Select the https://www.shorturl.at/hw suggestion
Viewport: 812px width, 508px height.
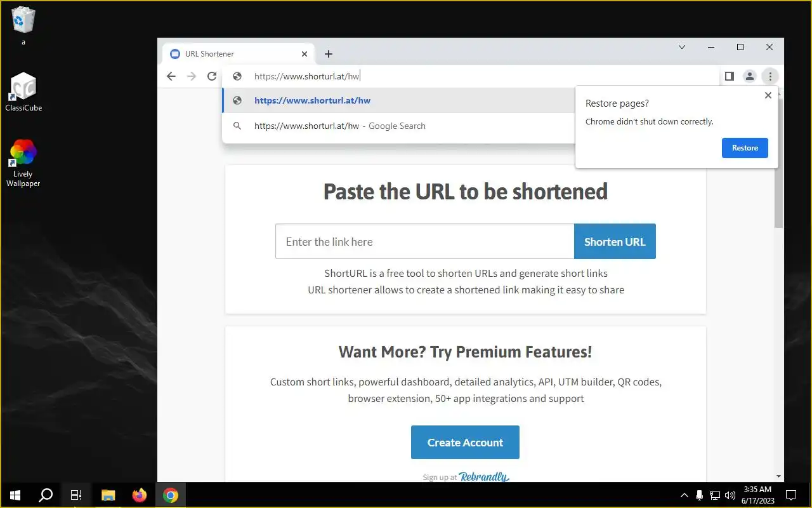tap(400, 100)
